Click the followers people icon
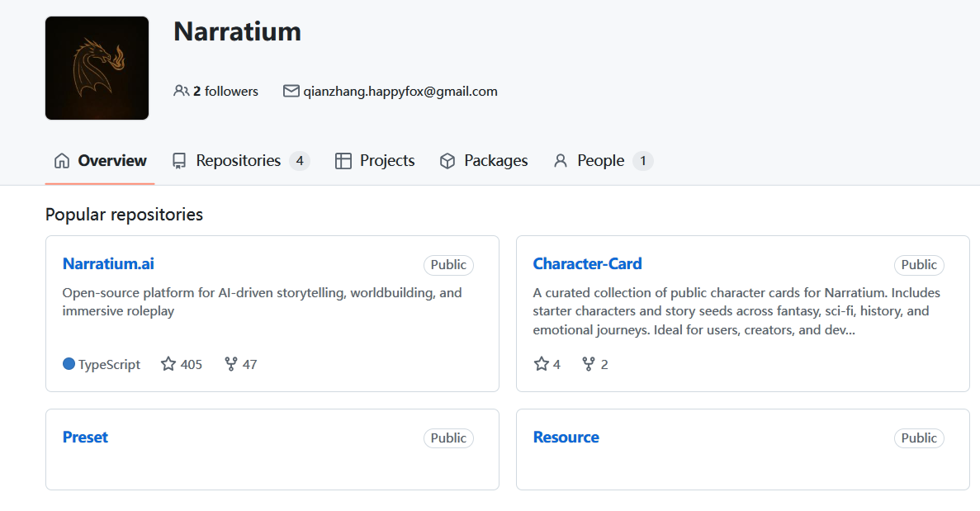This screenshot has height=511, width=980. [181, 91]
